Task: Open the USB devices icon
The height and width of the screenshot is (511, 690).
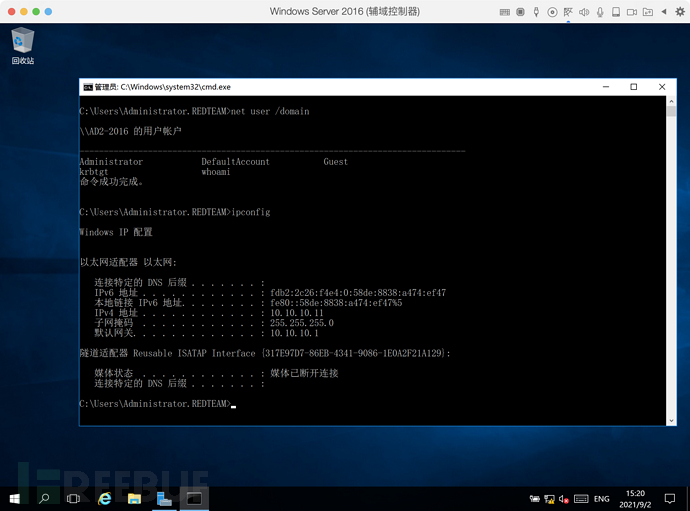Action: (536, 12)
